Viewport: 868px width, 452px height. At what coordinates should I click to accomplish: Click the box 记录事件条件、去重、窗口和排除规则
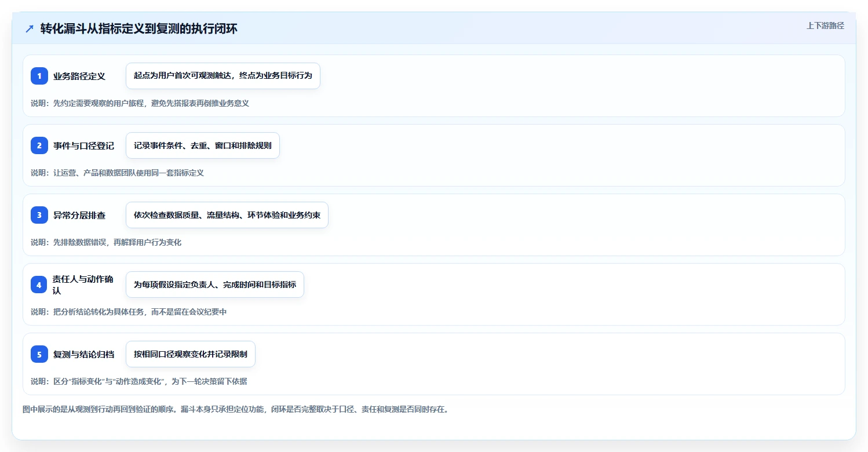[203, 145]
